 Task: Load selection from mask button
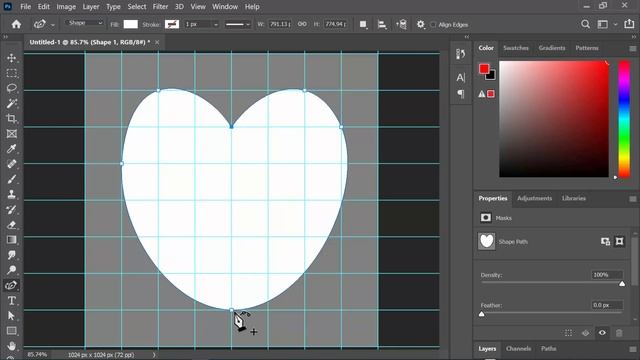pyautogui.click(x=569, y=333)
